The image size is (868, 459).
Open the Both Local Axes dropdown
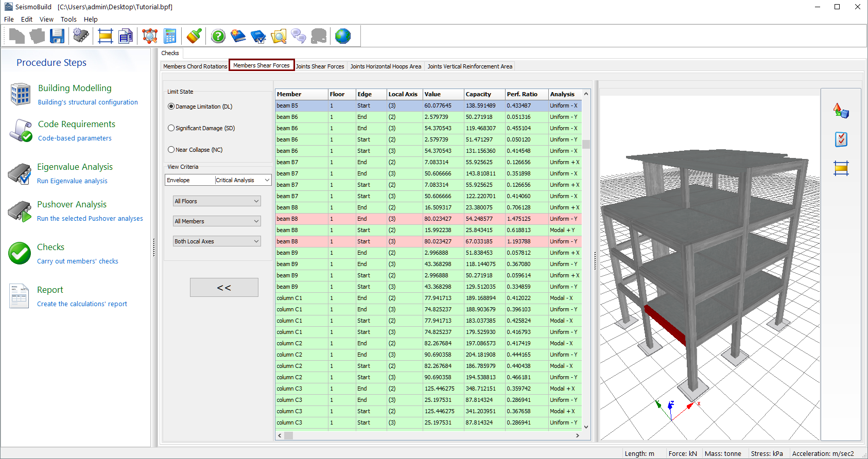(x=217, y=241)
